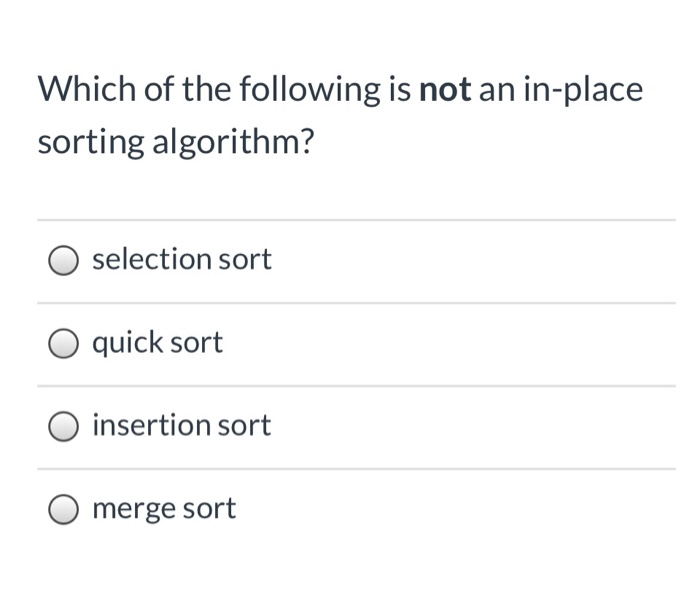700x595 pixels.
Task: Select the "selection sort" radio button
Action: [x=64, y=261]
